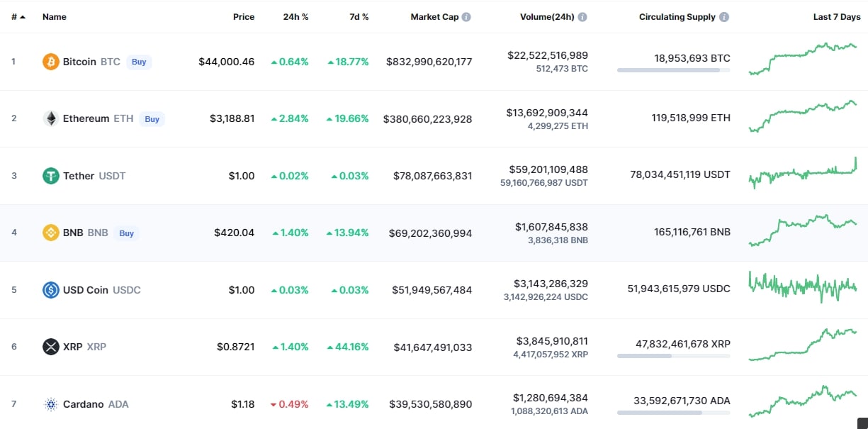Screen dimensions: 868x429
Task: Click XRP 7d change 44.16%
Action: pyautogui.click(x=348, y=347)
